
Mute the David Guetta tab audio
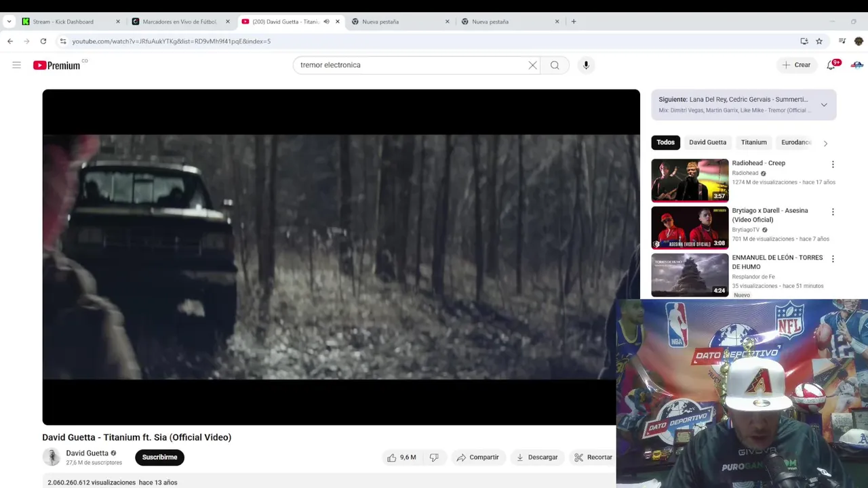coord(326,22)
